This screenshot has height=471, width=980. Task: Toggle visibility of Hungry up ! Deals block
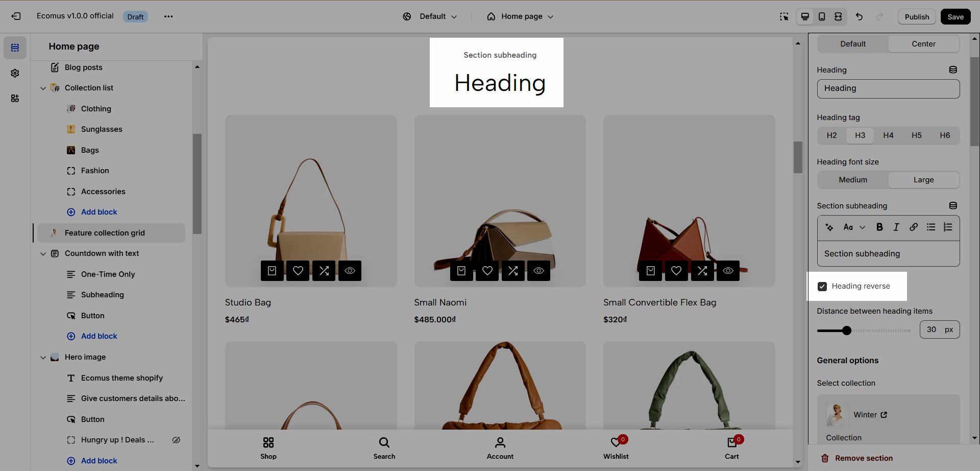pyautogui.click(x=176, y=440)
